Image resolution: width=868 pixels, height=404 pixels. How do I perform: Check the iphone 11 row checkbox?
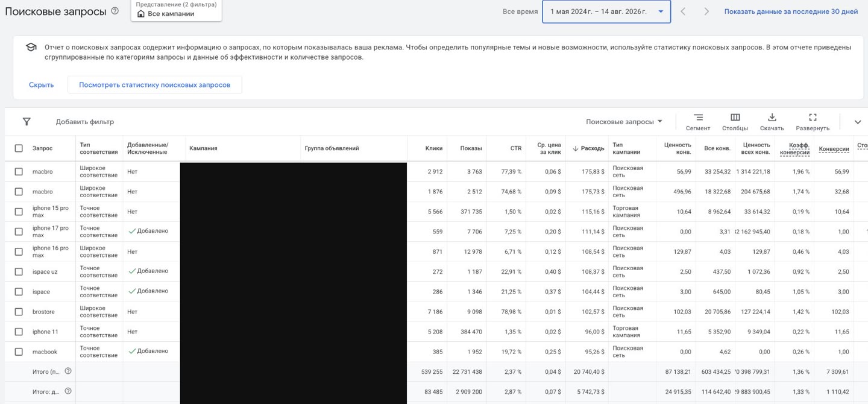click(x=19, y=332)
